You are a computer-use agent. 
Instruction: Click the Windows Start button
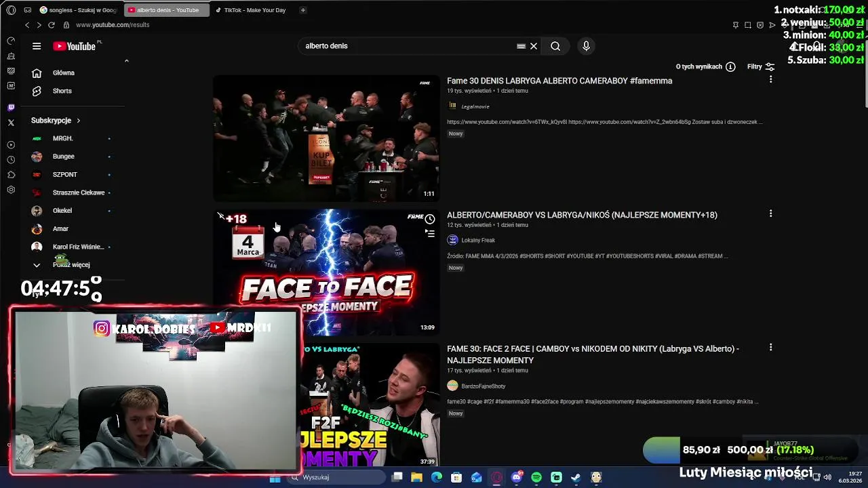click(x=275, y=477)
